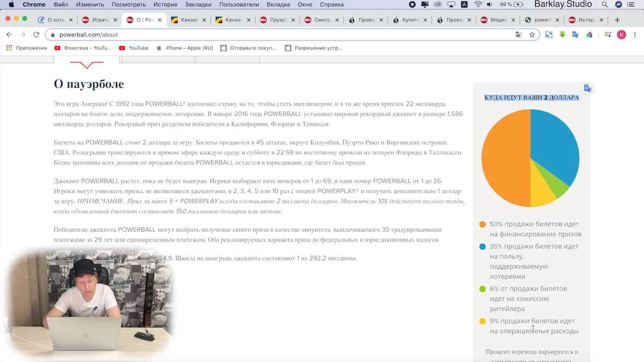Screen dimensions: 644x362
Task: Click the blue legend dot for 35% sales
Action: coord(482,247)
